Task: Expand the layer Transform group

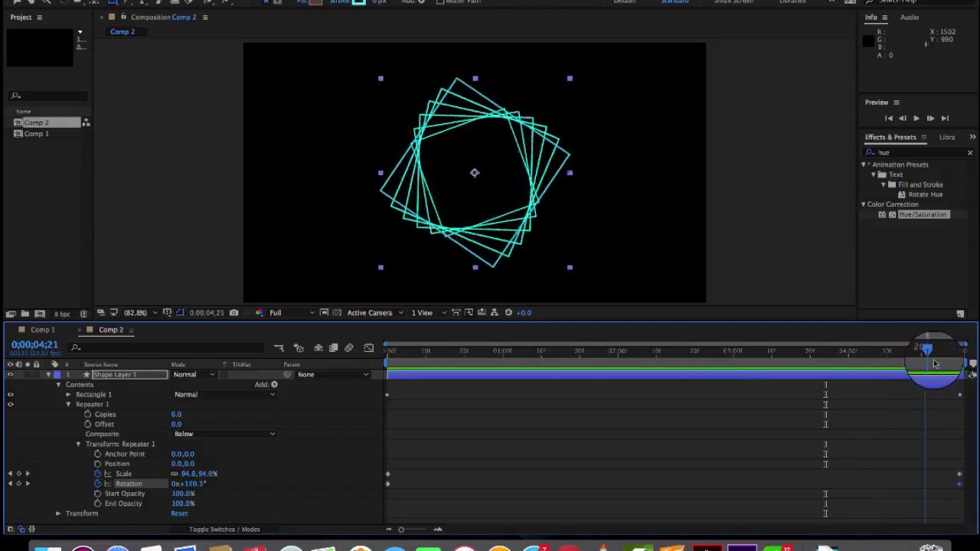Action: point(58,514)
